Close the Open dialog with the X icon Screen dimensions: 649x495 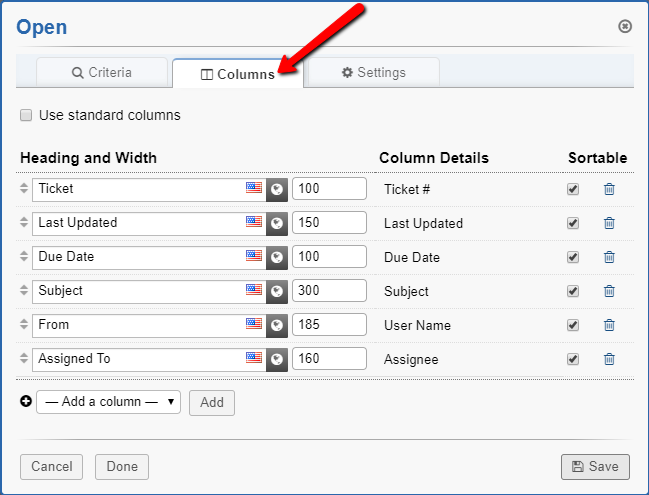(625, 26)
